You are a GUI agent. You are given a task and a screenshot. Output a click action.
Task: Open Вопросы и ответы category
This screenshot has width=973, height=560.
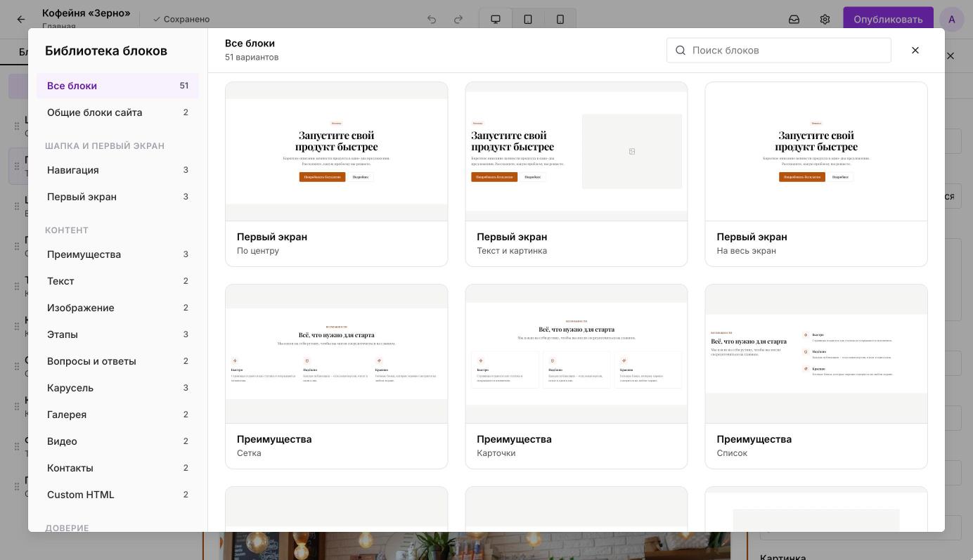point(117,361)
